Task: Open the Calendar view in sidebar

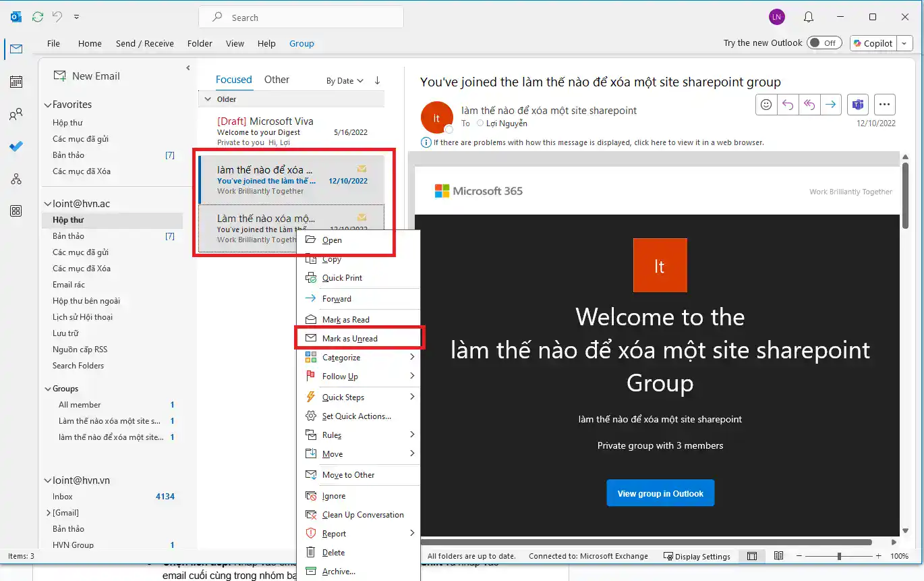Action: click(x=16, y=82)
